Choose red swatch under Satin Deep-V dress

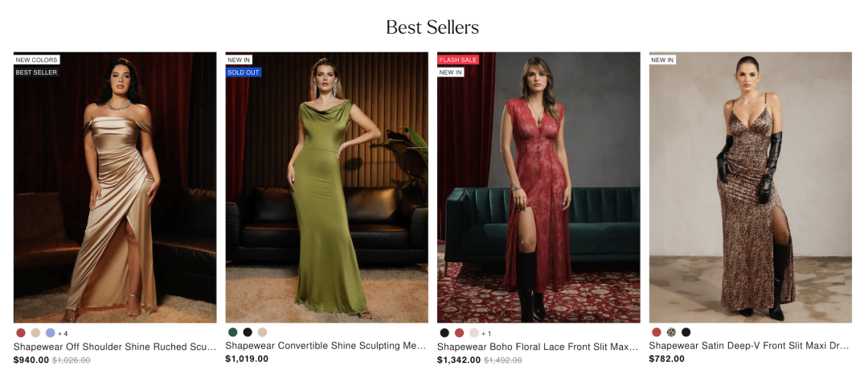657,332
